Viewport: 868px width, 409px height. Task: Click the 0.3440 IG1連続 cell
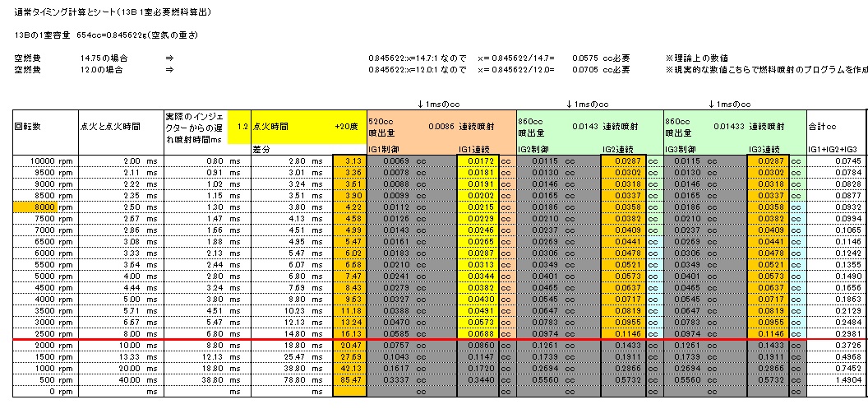(x=478, y=380)
